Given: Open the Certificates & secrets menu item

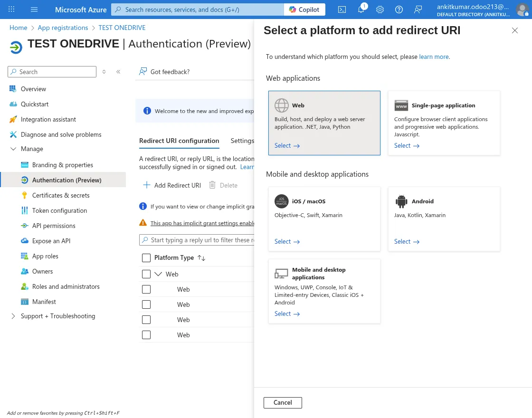Looking at the screenshot, I should 61,195.
